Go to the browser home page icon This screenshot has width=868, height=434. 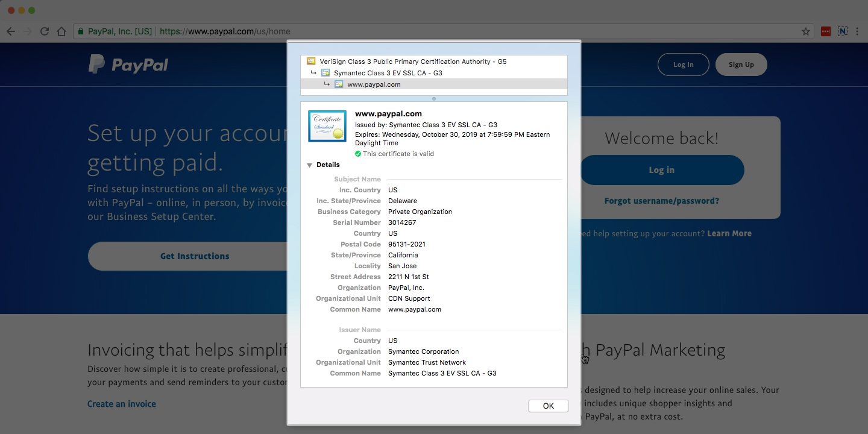[61, 31]
